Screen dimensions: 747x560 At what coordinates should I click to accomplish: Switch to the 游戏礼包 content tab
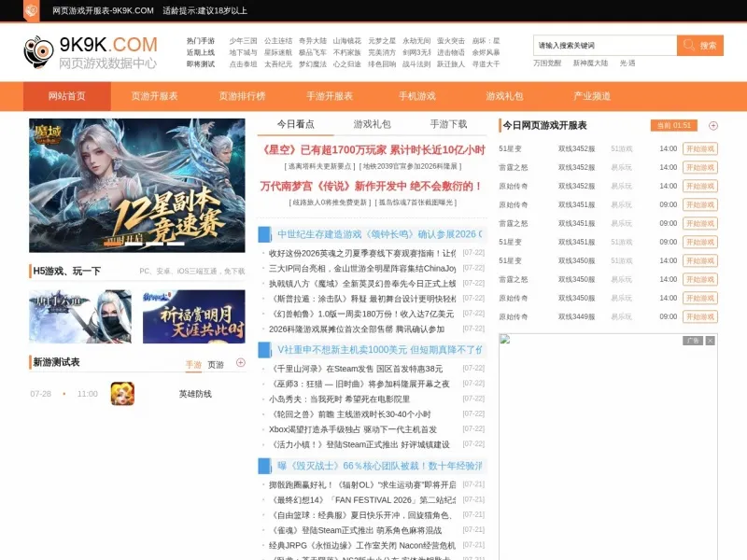pos(372,124)
